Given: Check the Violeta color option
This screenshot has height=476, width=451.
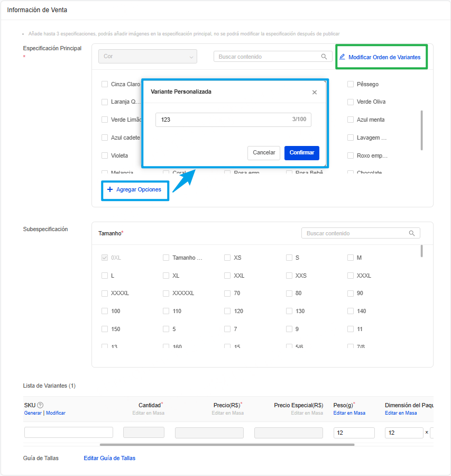Looking at the screenshot, I should coord(105,155).
